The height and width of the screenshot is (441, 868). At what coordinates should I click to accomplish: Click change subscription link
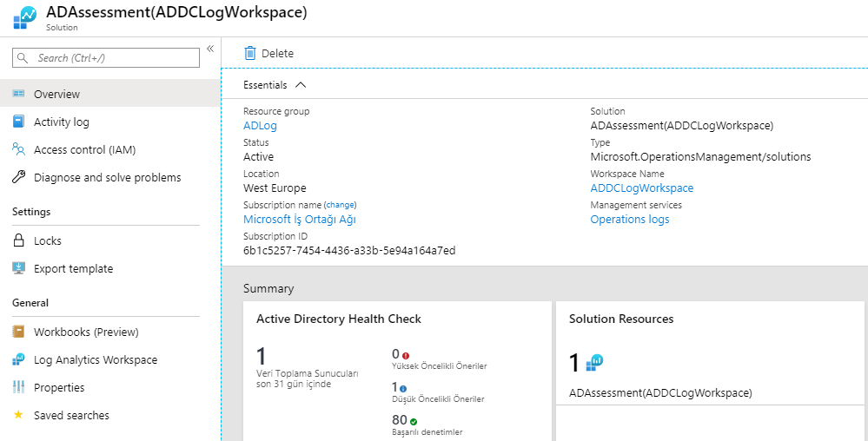[x=341, y=205]
